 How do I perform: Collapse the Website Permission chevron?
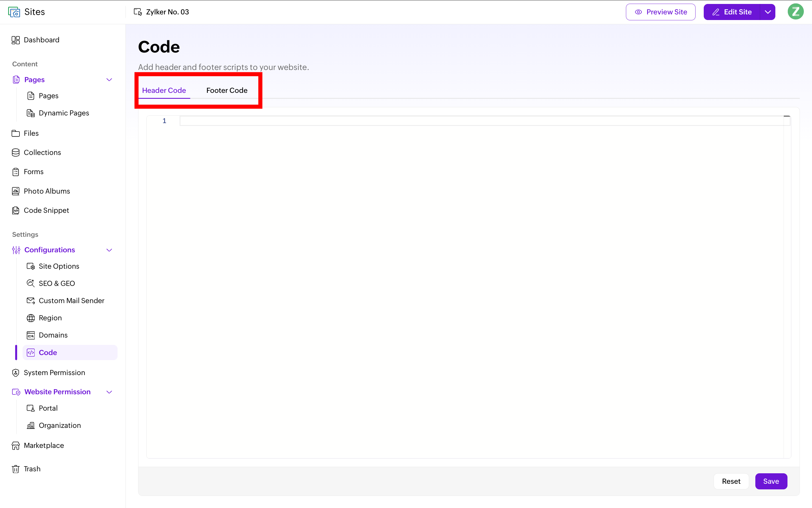coord(109,392)
